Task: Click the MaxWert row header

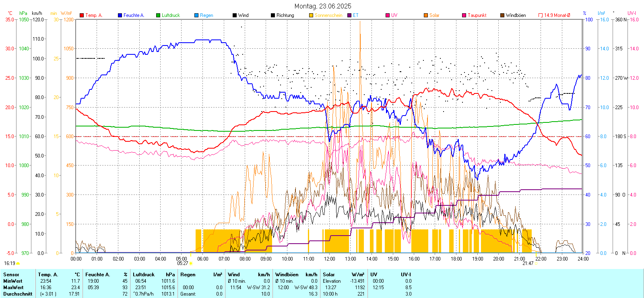Action: coord(13,288)
